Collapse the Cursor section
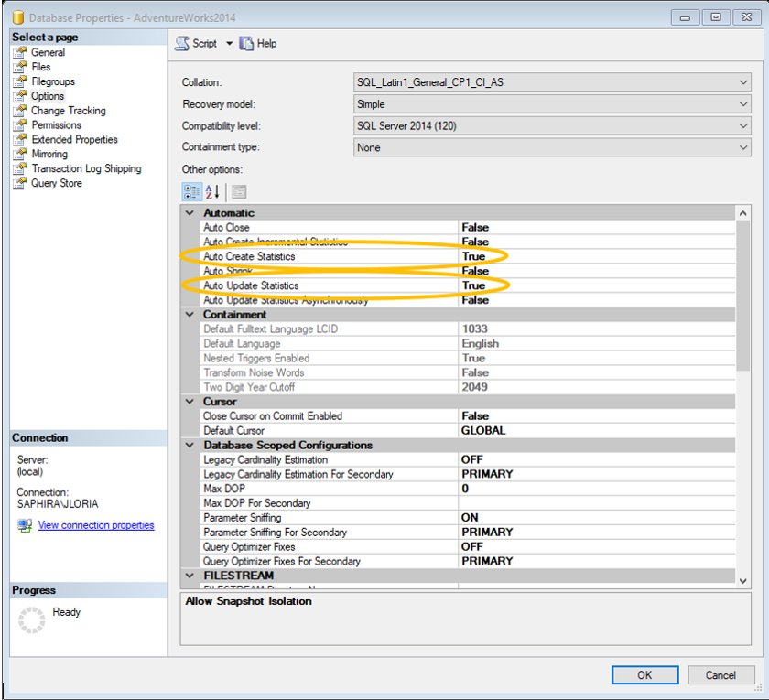769x700 pixels. coord(190,402)
